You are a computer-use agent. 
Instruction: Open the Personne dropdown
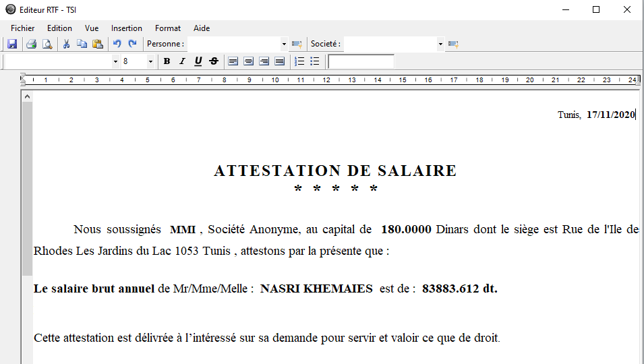pyautogui.click(x=284, y=44)
